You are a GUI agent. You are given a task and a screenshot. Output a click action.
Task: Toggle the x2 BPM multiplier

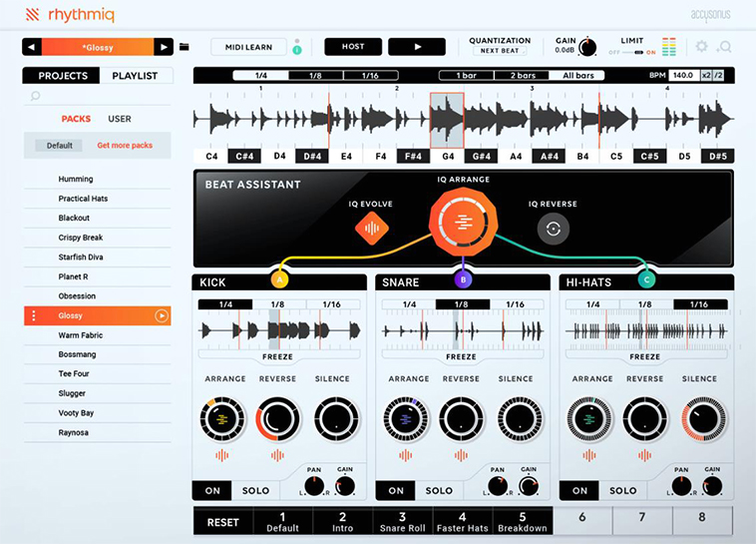(x=706, y=75)
